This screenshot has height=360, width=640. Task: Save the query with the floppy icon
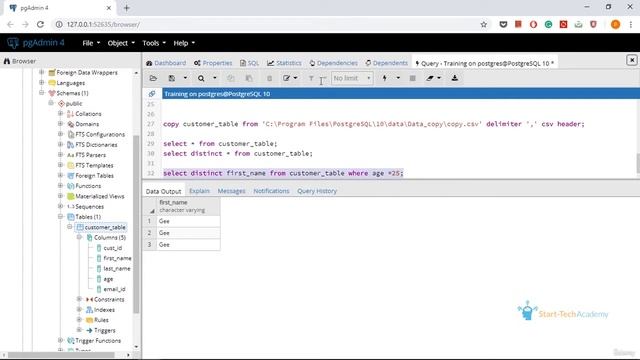click(x=172, y=78)
